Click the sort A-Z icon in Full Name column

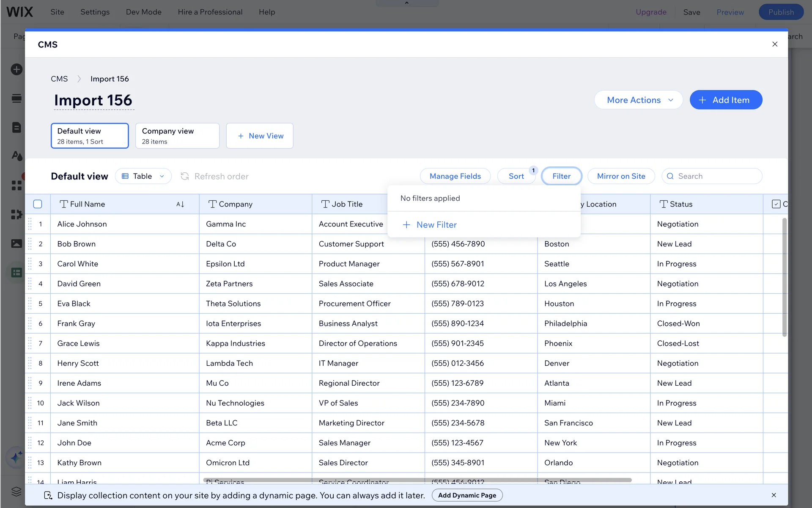(x=180, y=204)
